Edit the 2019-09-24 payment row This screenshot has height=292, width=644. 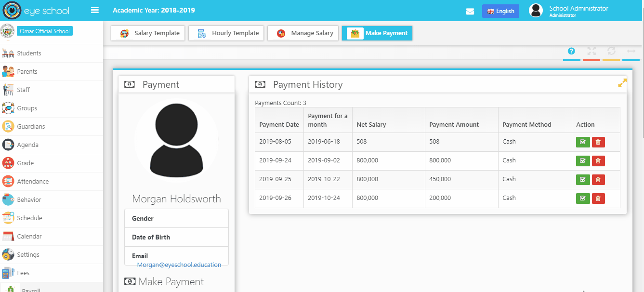(583, 161)
